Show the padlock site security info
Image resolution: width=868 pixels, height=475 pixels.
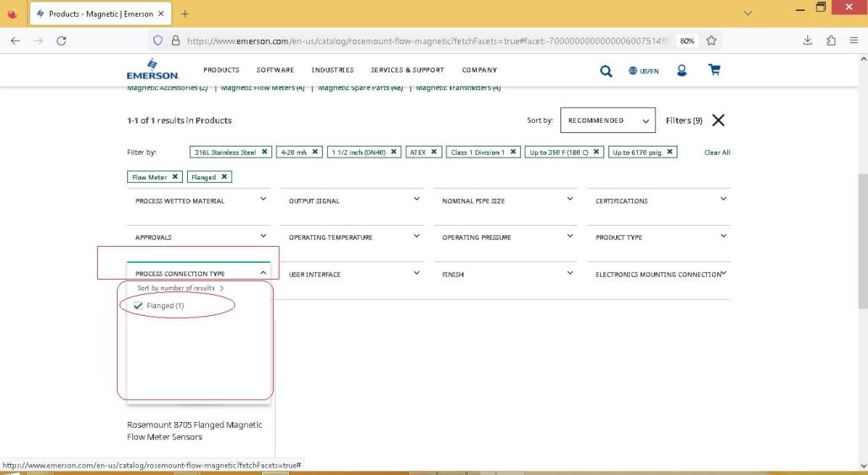(175, 40)
